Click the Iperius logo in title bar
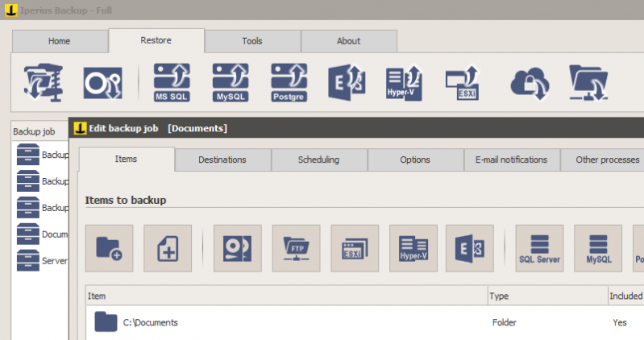Image resolution: width=644 pixels, height=340 pixels. tap(11, 10)
